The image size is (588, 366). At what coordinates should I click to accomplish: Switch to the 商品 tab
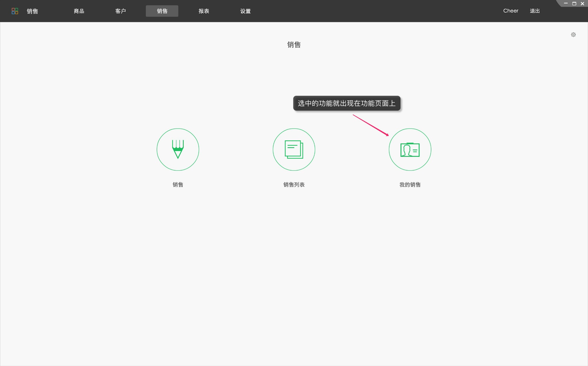[78, 11]
